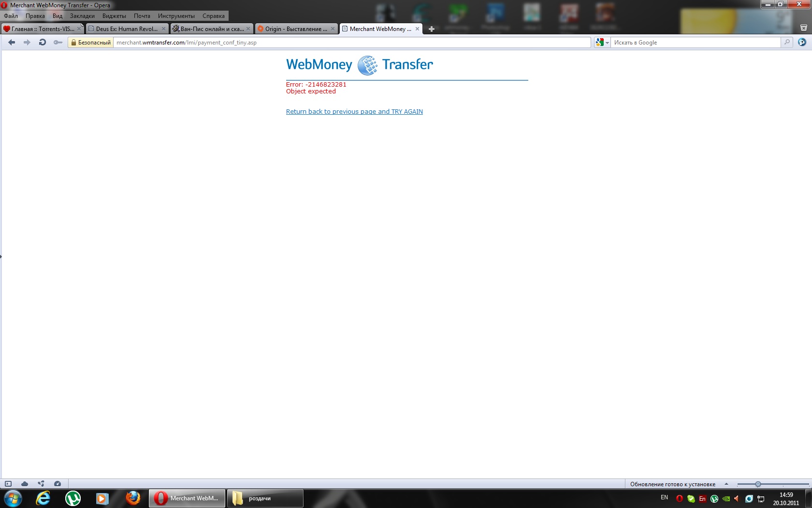Click the WebMoney Transfer logo
The height and width of the screenshot is (508, 812).
click(360, 65)
